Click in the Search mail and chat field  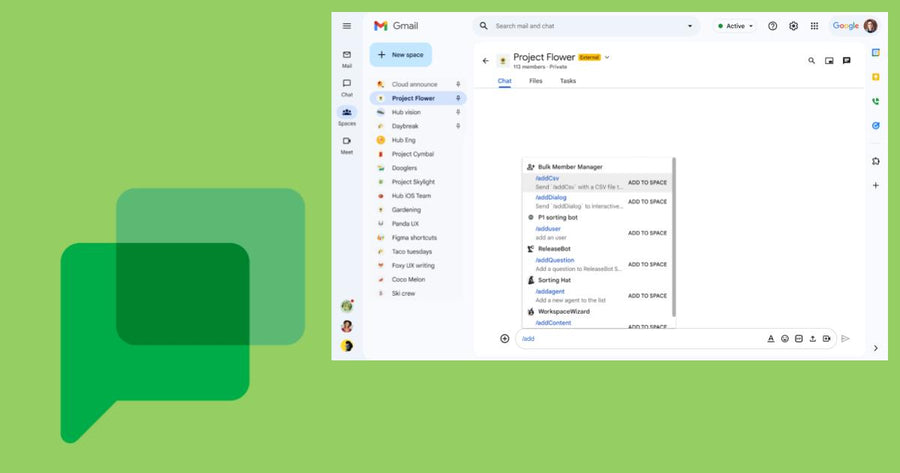[585, 26]
